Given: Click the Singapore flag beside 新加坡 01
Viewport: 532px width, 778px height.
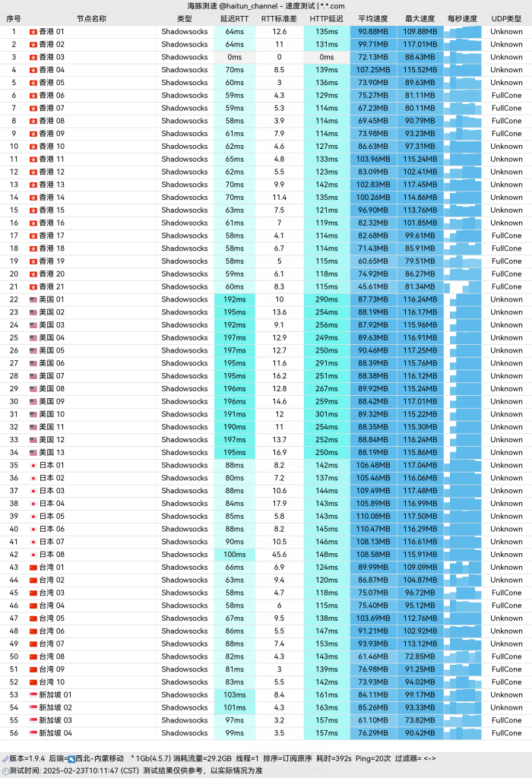Looking at the screenshot, I should [x=33, y=695].
